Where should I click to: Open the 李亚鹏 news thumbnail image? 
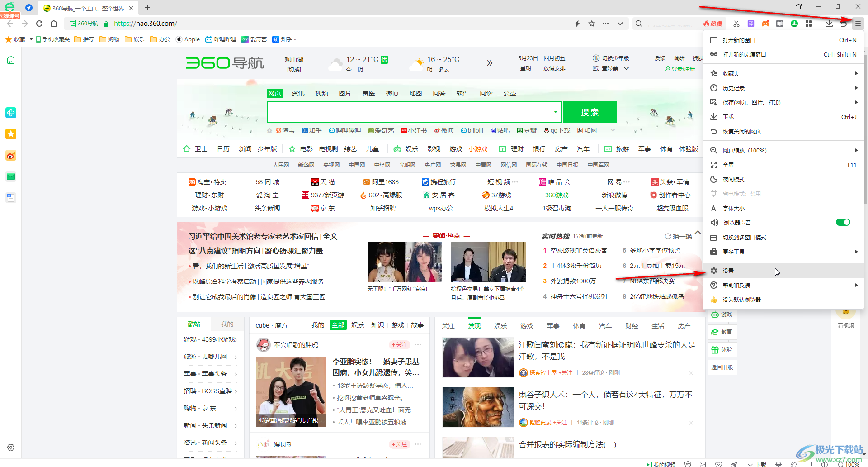[x=291, y=391]
